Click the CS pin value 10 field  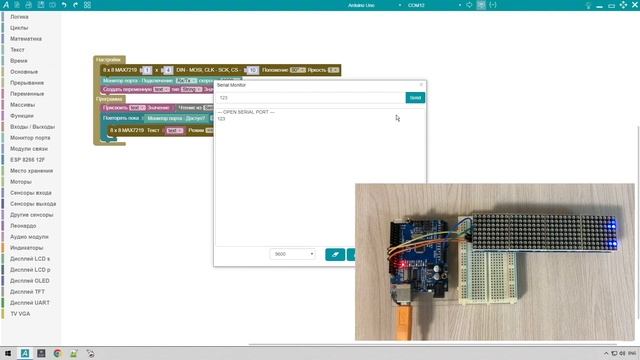(x=253, y=70)
